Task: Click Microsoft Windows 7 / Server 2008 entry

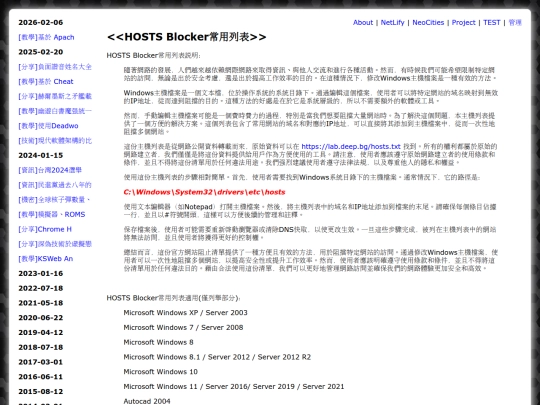Action: pos(183,328)
